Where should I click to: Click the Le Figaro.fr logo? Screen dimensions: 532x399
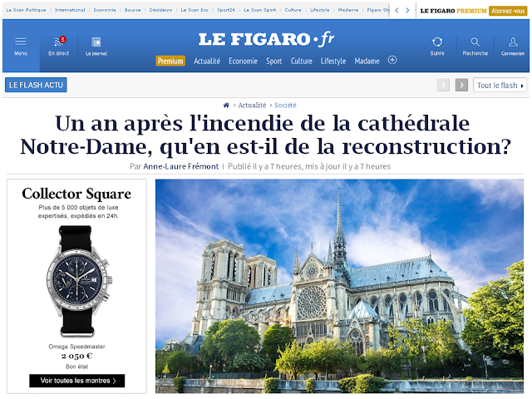point(266,39)
